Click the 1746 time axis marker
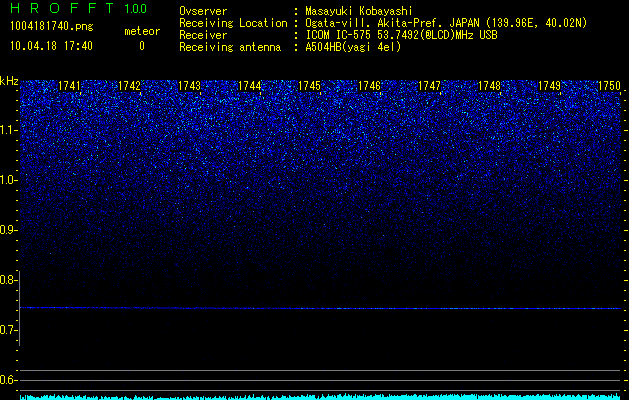This screenshot has width=629, height=400. (369, 86)
